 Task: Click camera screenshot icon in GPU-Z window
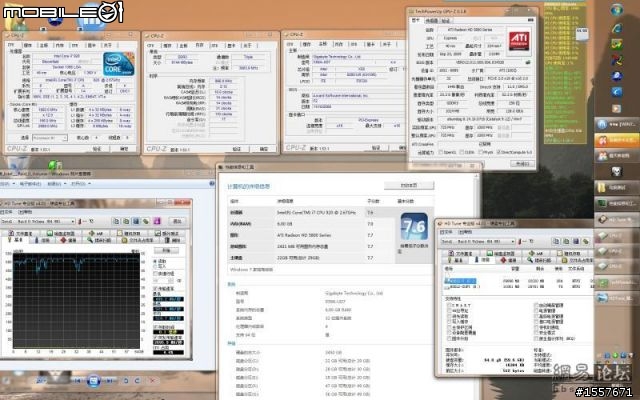click(x=530, y=20)
